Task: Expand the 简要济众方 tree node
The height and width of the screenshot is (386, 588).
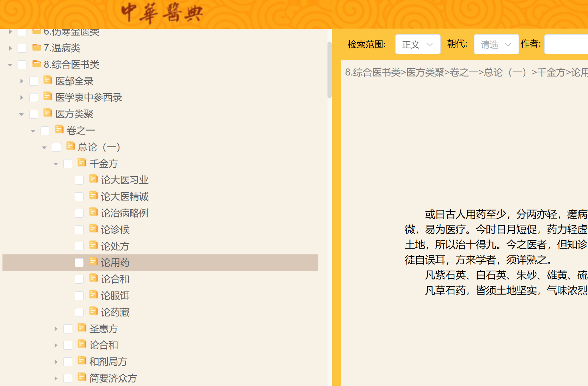Action: coord(56,379)
